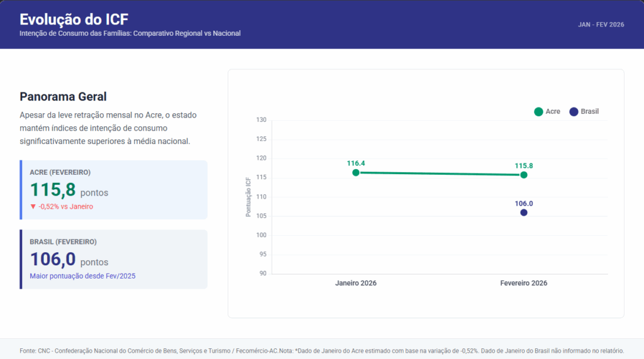Screen dimensions: 644x359
Task: Click the red downward triangle indicator
Action: [33, 207]
